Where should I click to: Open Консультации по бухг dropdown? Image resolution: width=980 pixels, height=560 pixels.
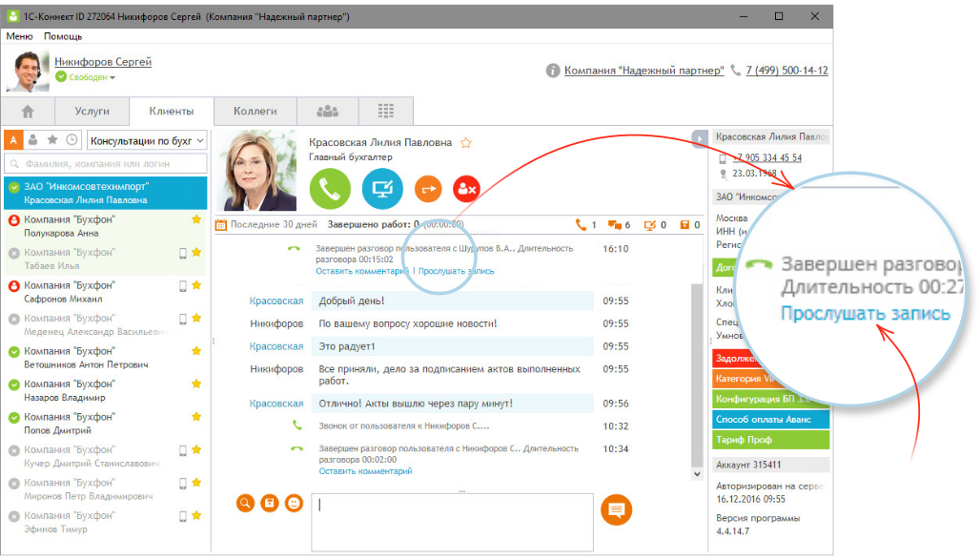(147, 141)
